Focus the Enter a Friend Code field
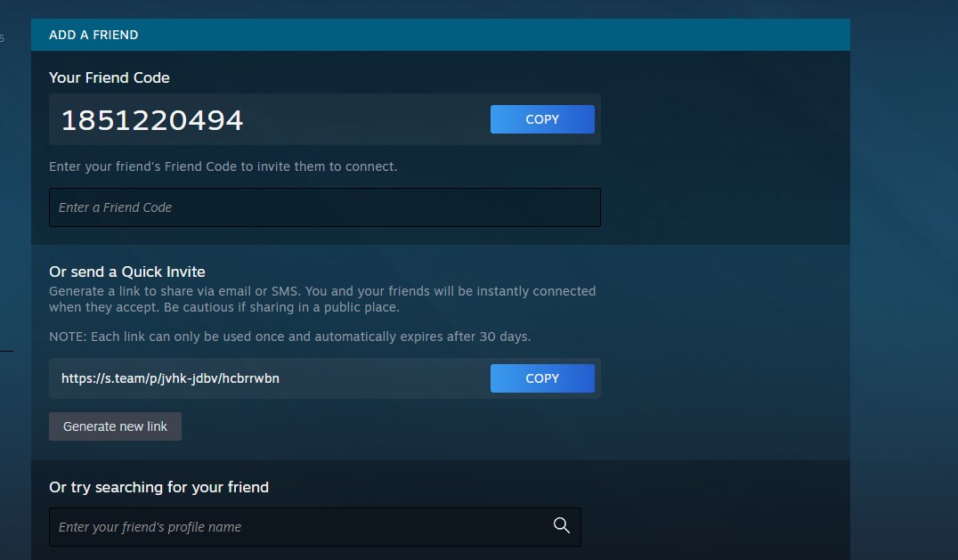Viewport: 958px width, 560px height. [324, 207]
